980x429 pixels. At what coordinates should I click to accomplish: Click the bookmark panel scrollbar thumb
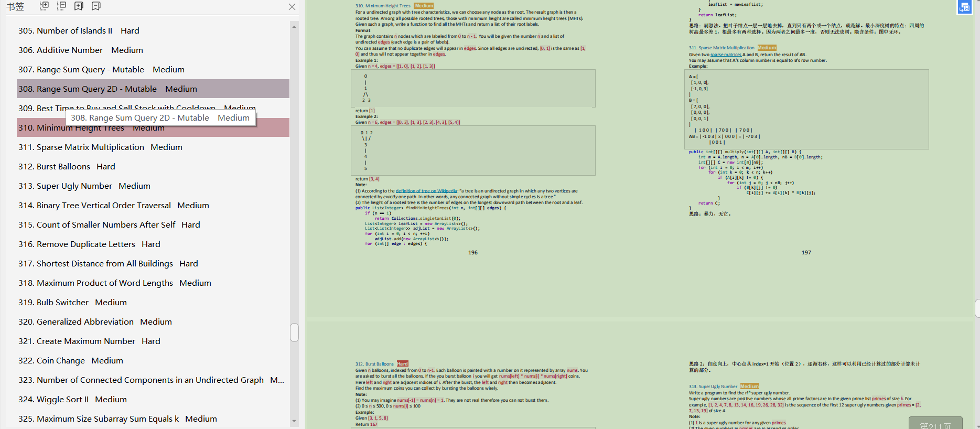coord(295,333)
